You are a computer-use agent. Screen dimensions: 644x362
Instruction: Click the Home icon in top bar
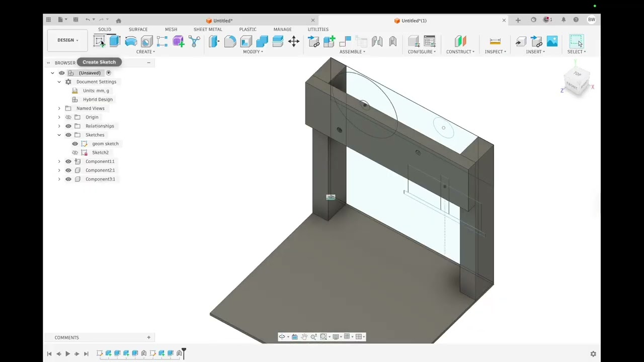coord(119,21)
